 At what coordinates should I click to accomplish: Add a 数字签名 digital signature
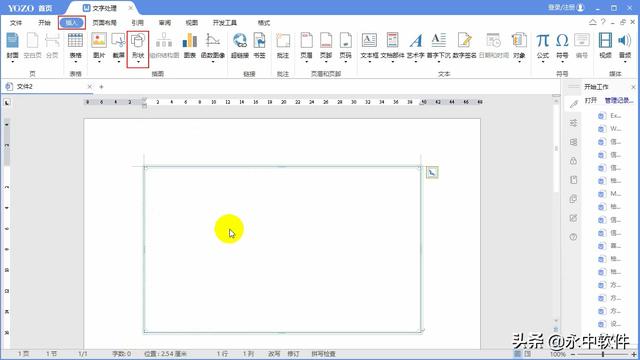point(464,41)
